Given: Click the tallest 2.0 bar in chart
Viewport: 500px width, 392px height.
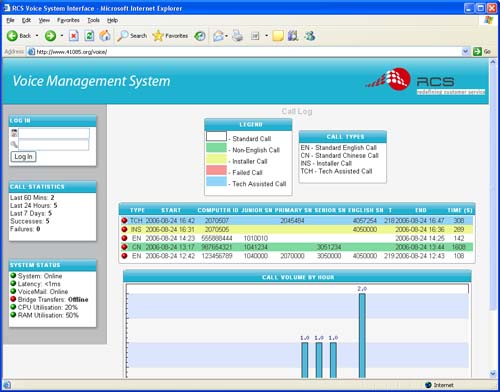Looking at the screenshot, I should click(x=362, y=335).
